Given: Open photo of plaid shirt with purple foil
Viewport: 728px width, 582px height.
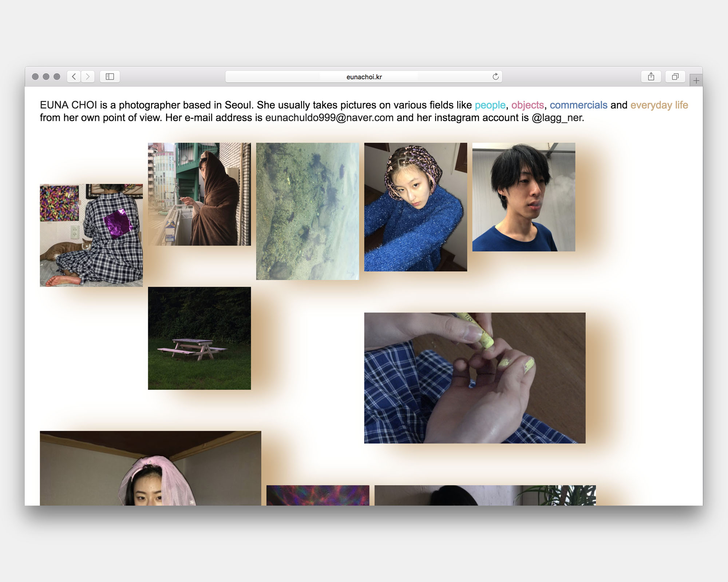Looking at the screenshot, I should 91,235.
